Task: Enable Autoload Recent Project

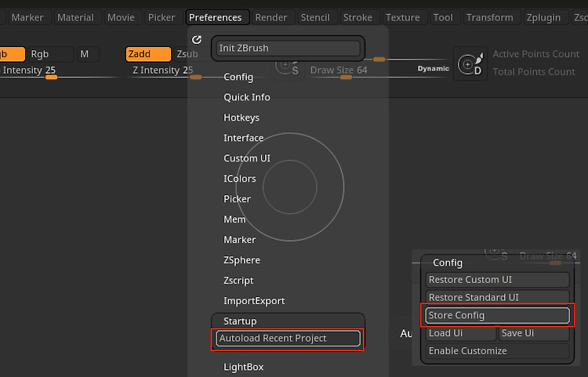Action: pos(288,339)
